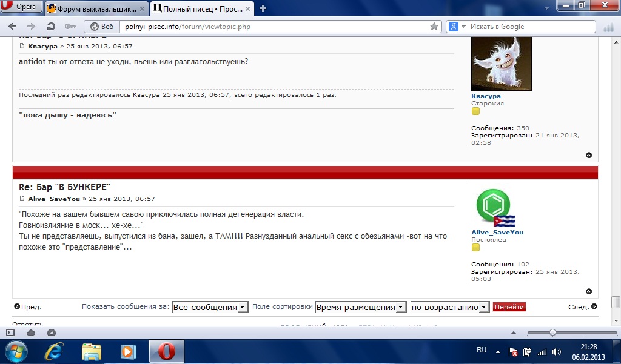Switch RU keyboard language indicator

482,350
